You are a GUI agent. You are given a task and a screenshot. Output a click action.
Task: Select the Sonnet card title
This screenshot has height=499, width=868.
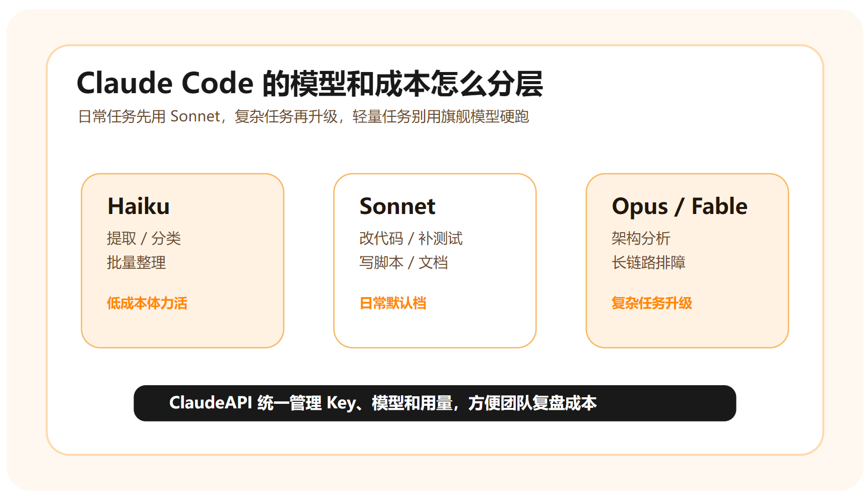397,206
